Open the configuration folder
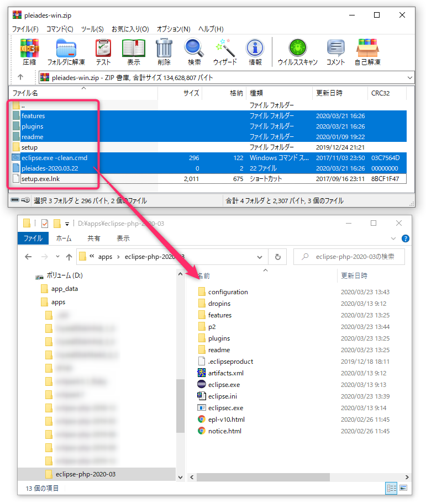Viewport: 426px width, 504px height. click(x=228, y=292)
